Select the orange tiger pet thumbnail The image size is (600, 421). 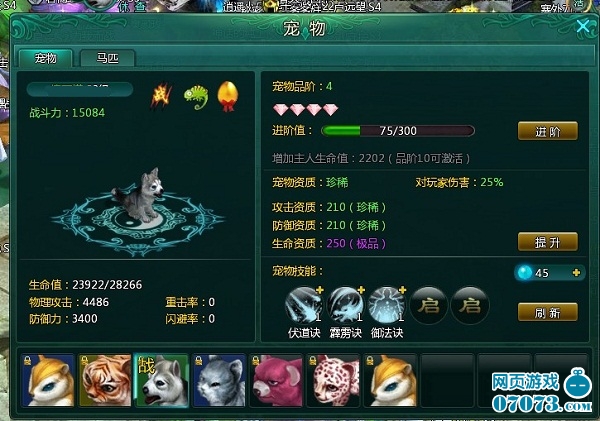click(105, 380)
